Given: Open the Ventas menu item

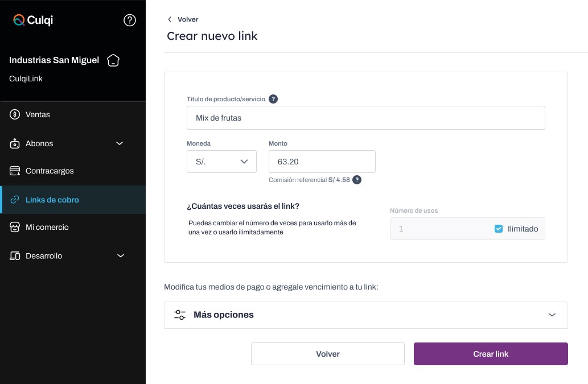Looking at the screenshot, I should [x=38, y=114].
